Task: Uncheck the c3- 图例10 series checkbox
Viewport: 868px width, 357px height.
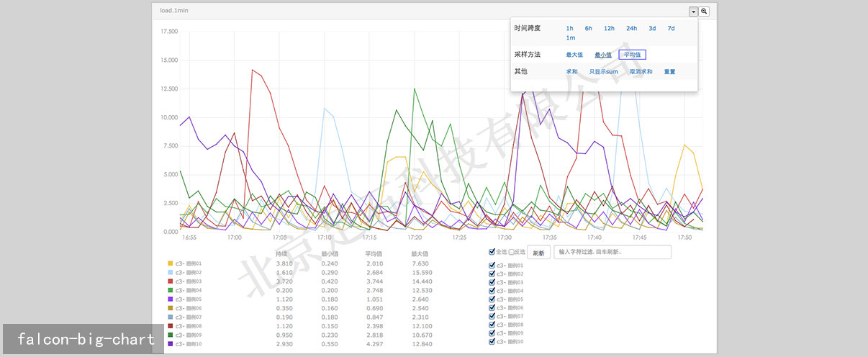Action: coord(492,341)
